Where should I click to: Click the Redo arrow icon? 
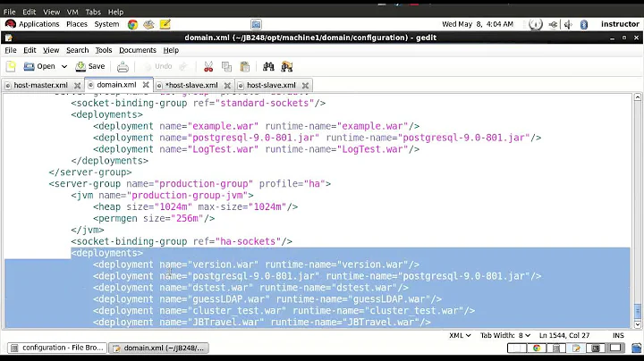(x=183, y=66)
